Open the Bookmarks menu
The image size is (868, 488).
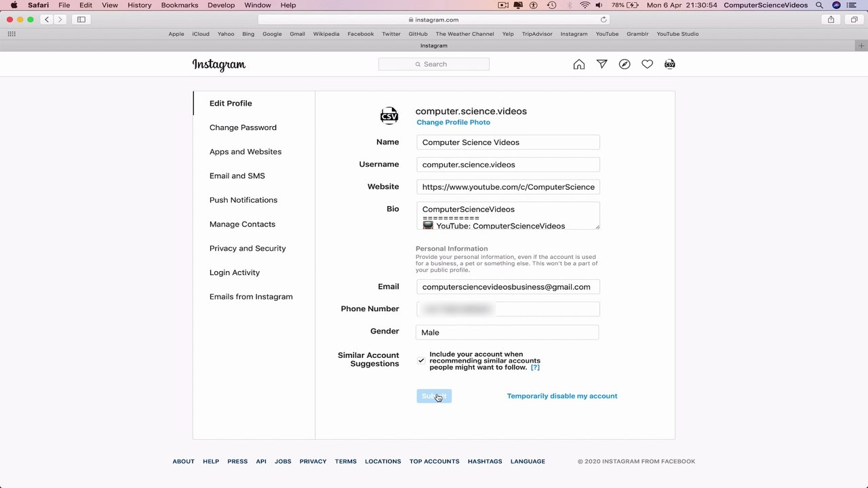click(180, 5)
